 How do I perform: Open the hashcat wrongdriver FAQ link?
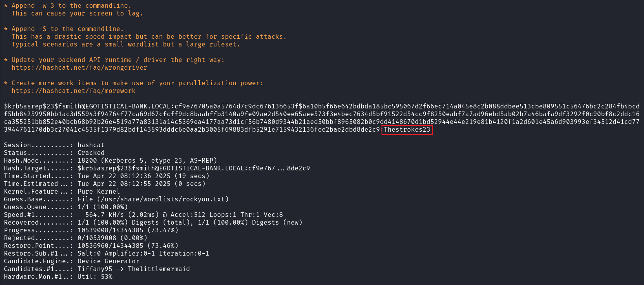point(79,67)
